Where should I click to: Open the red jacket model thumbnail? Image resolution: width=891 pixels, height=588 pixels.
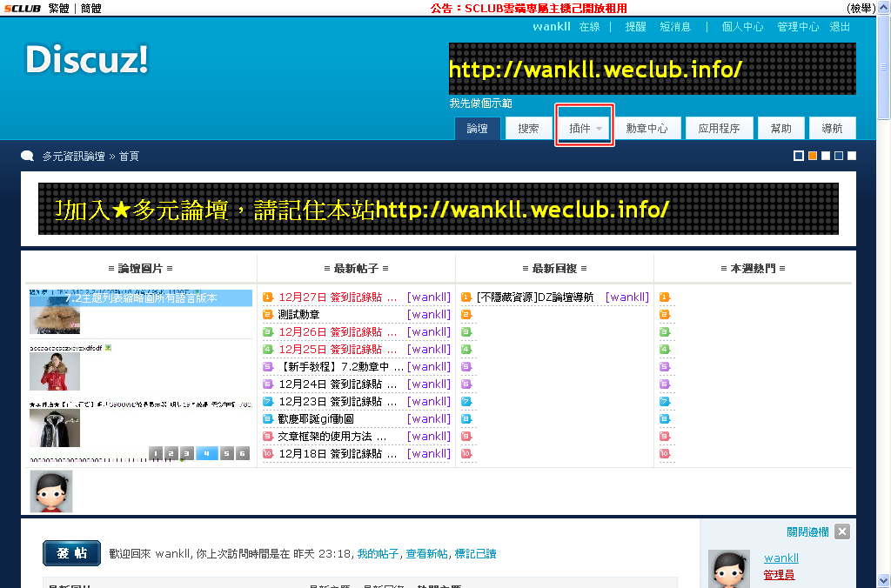(x=55, y=371)
